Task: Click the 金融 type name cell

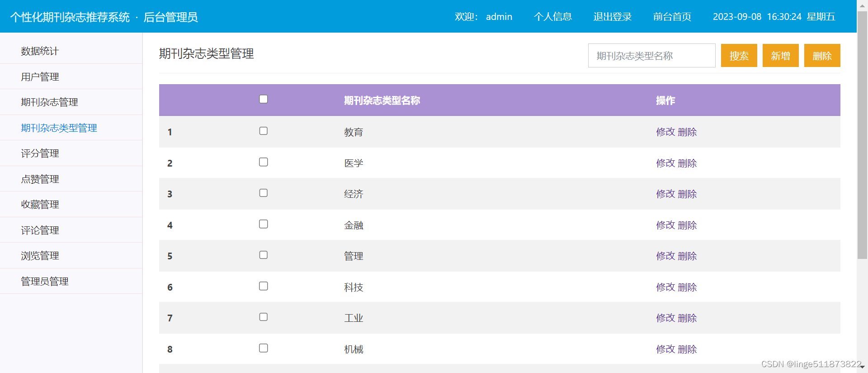Action: [x=354, y=225]
